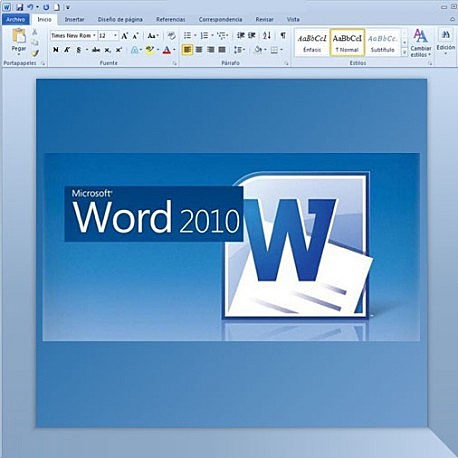Image resolution: width=458 pixels, height=458 pixels.
Task: Click the Clear formatting eraser icon
Action: [x=171, y=36]
